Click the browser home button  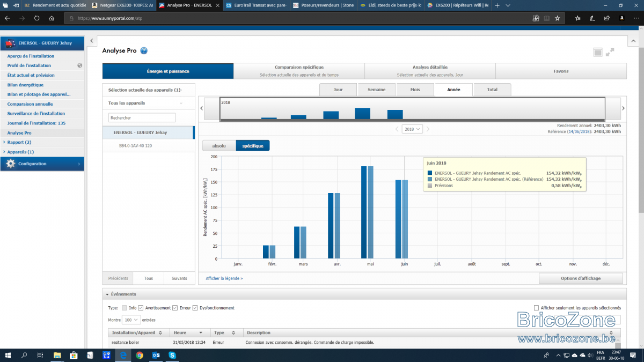pyautogui.click(x=52, y=18)
